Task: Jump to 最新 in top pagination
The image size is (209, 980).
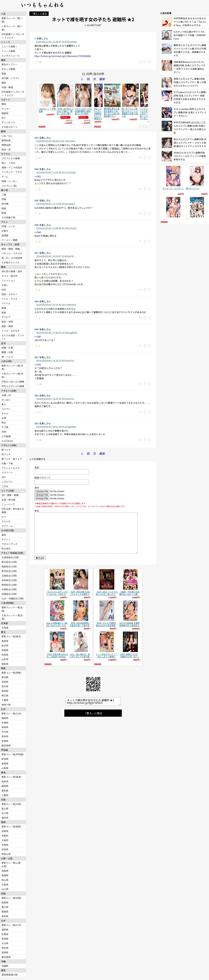Action: click(x=102, y=79)
